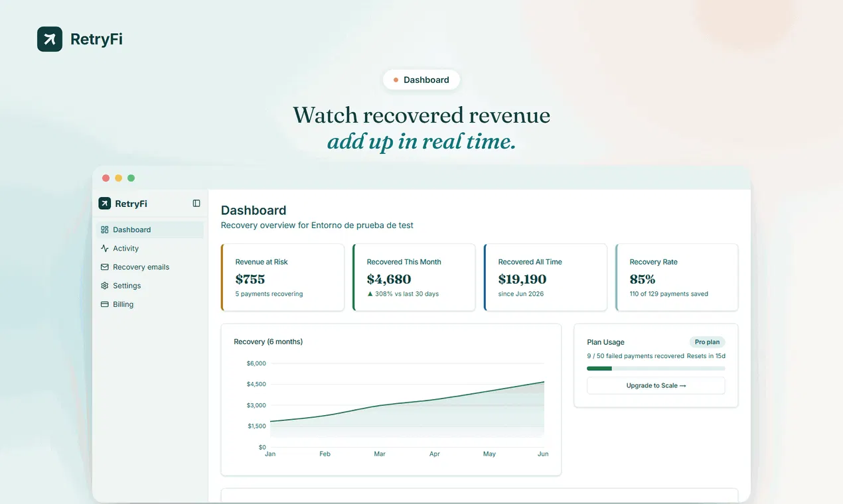Click the Feb label on the chart

(325, 454)
